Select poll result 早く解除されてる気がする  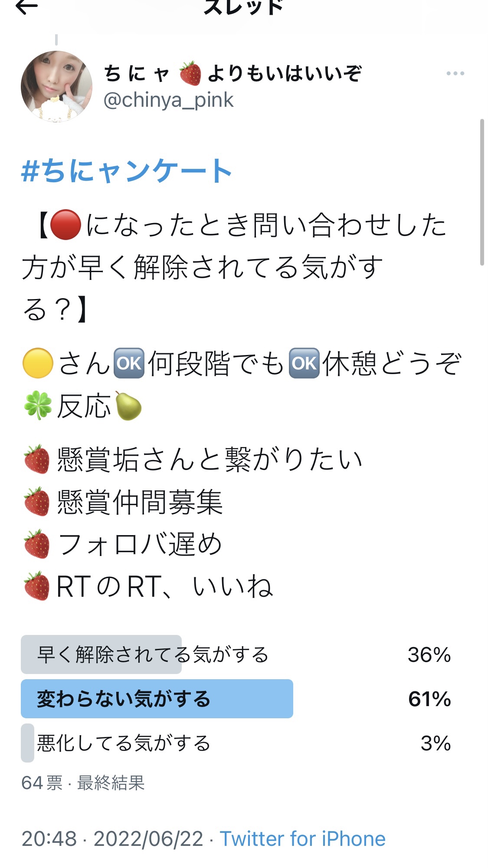click(x=236, y=654)
